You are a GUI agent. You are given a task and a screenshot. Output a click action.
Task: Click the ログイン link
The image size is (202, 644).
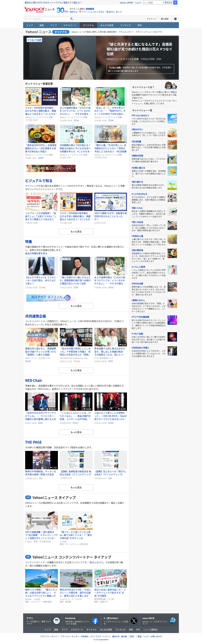[x=74, y=12]
